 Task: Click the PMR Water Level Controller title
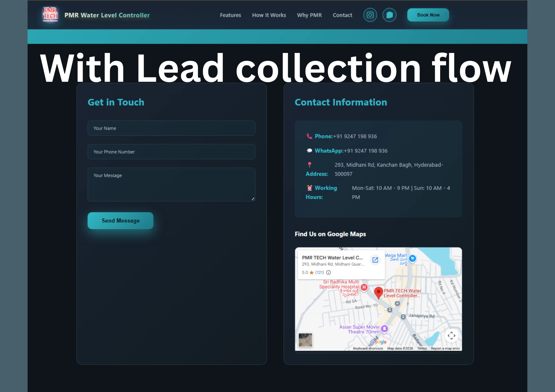(x=107, y=15)
